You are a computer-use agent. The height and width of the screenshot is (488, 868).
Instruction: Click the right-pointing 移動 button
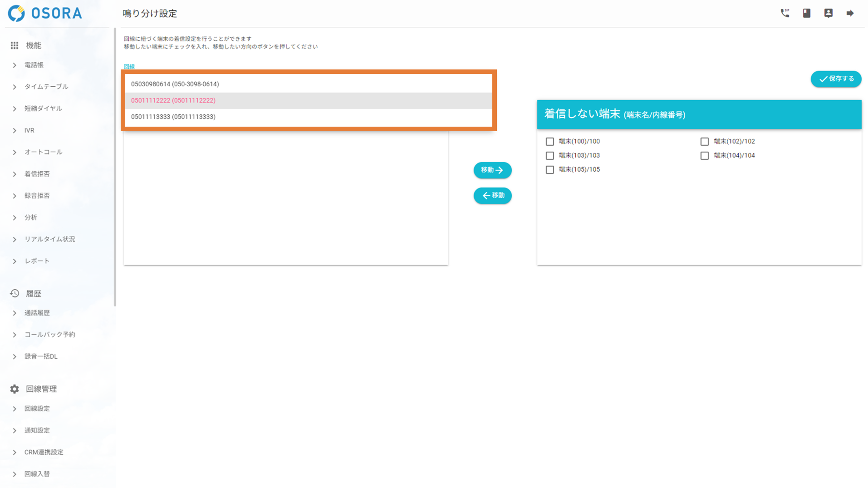point(492,170)
